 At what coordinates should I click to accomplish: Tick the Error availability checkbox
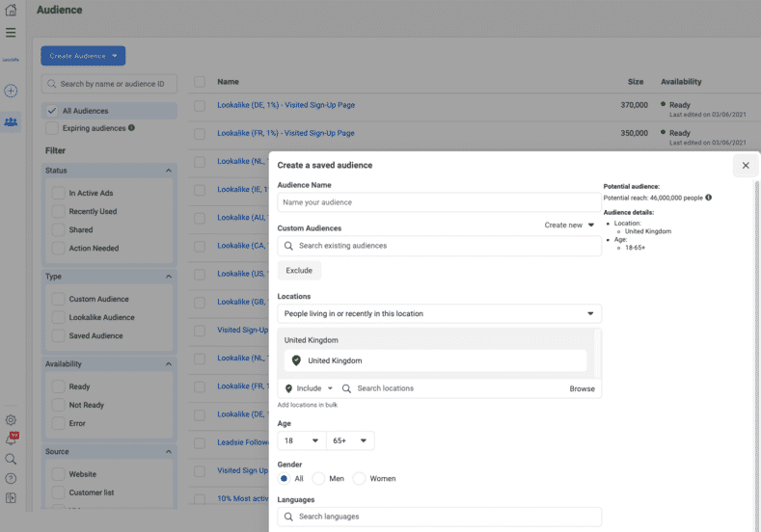(x=58, y=423)
